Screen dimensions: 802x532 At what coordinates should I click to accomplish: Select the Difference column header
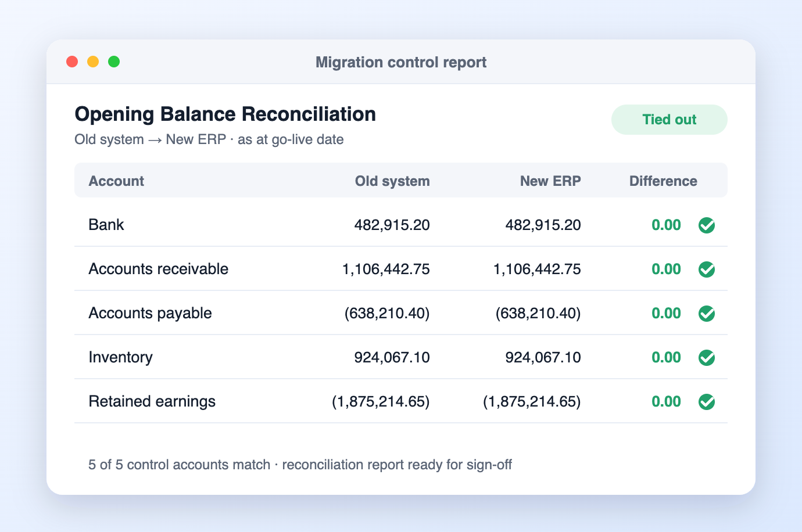click(x=663, y=181)
